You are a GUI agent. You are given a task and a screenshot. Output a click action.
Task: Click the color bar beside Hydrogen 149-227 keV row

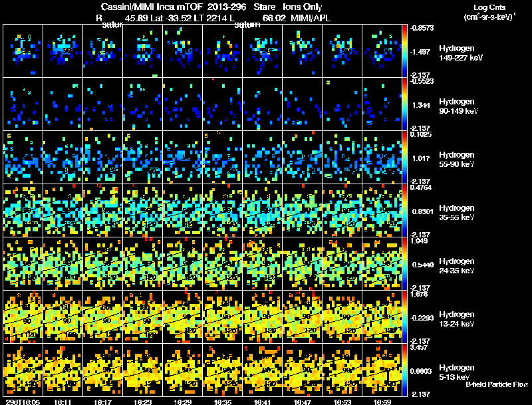(x=404, y=51)
